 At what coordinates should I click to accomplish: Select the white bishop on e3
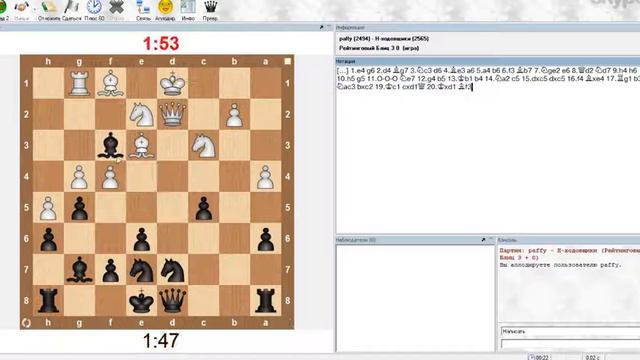coord(141,145)
